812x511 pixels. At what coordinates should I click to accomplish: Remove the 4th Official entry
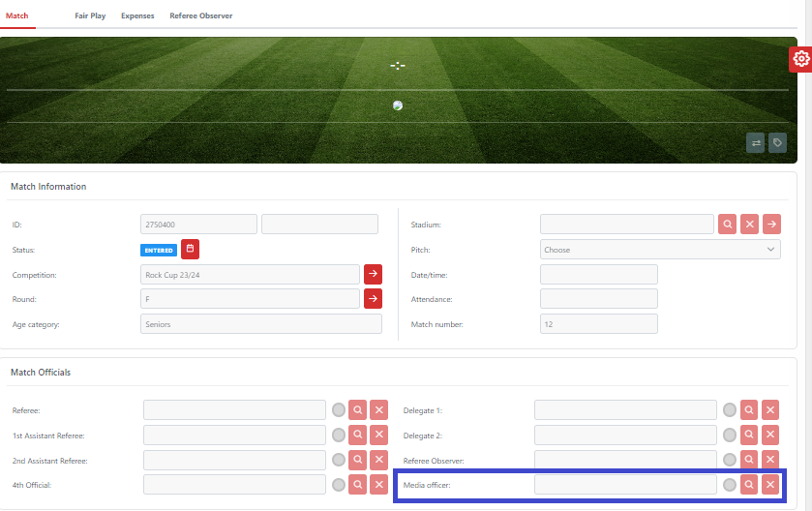[x=378, y=484]
